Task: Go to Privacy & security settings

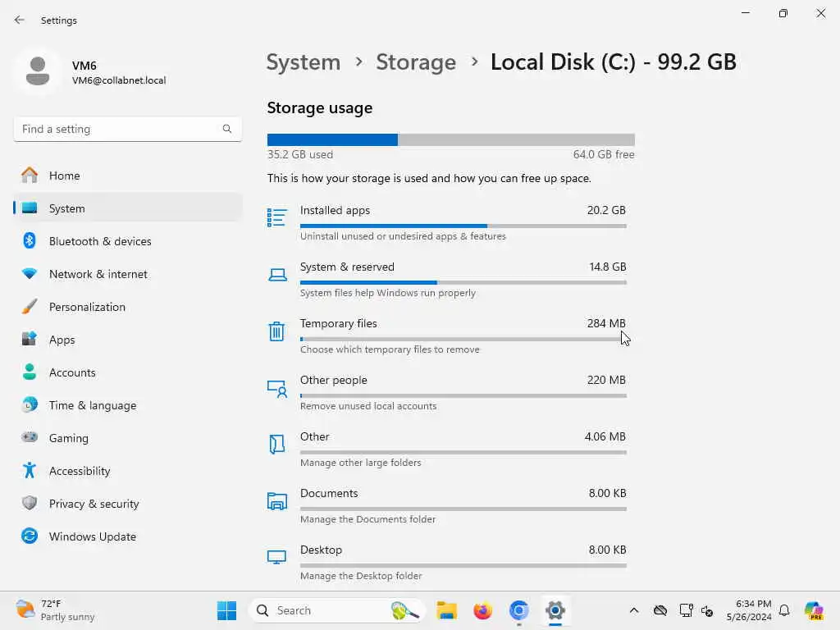Action: (94, 504)
